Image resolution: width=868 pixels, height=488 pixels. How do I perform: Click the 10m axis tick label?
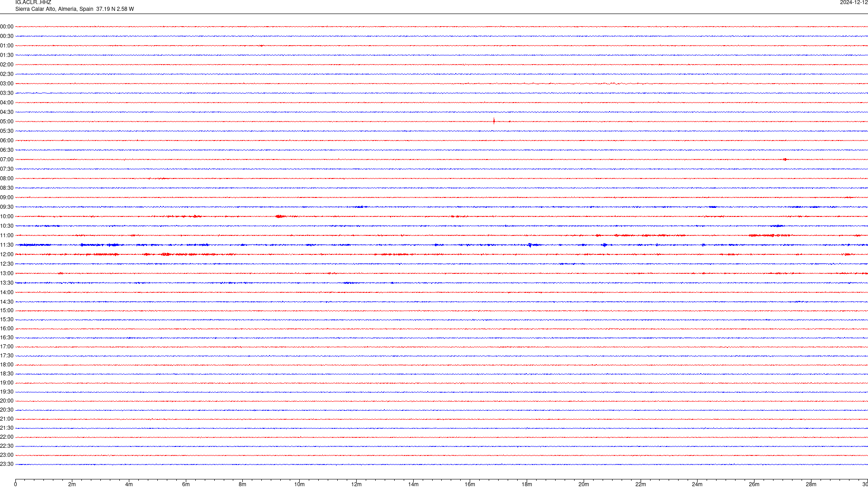tap(299, 484)
